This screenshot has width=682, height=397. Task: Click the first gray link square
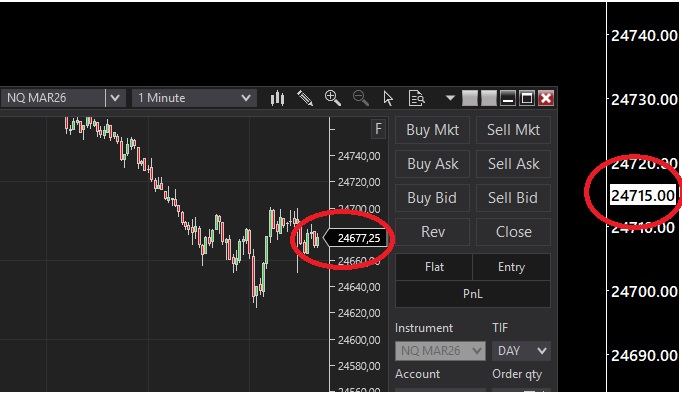pos(470,98)
